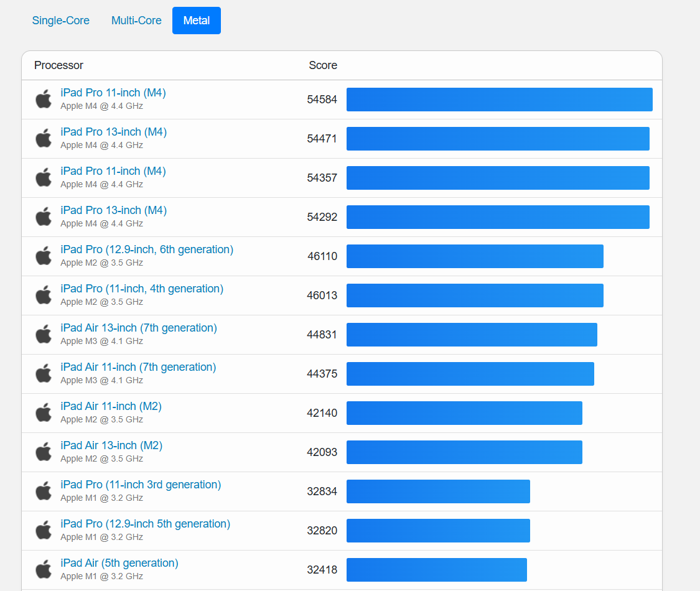The width and height of the screenshot is (700, 591).
Task: Open iPad Pro (12.9-inch 5th generation) link
Action: tap(145, 524)
